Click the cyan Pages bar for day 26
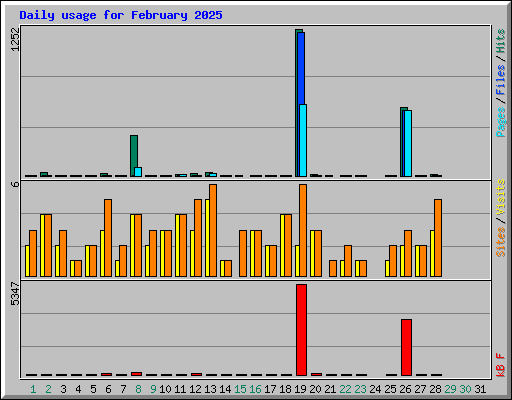 pos(408,143)
